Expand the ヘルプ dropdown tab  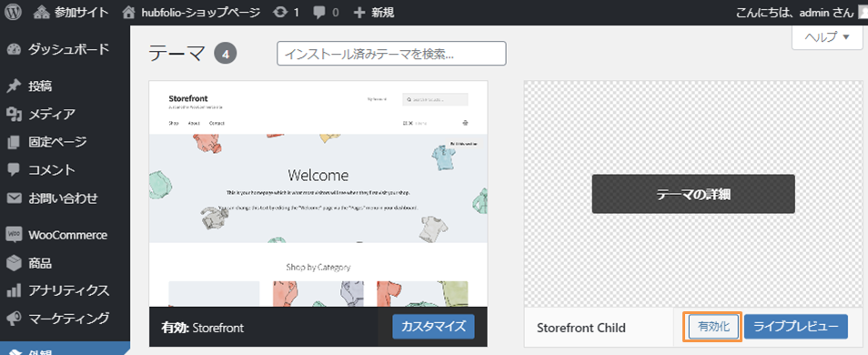click(x=827, y=37)
